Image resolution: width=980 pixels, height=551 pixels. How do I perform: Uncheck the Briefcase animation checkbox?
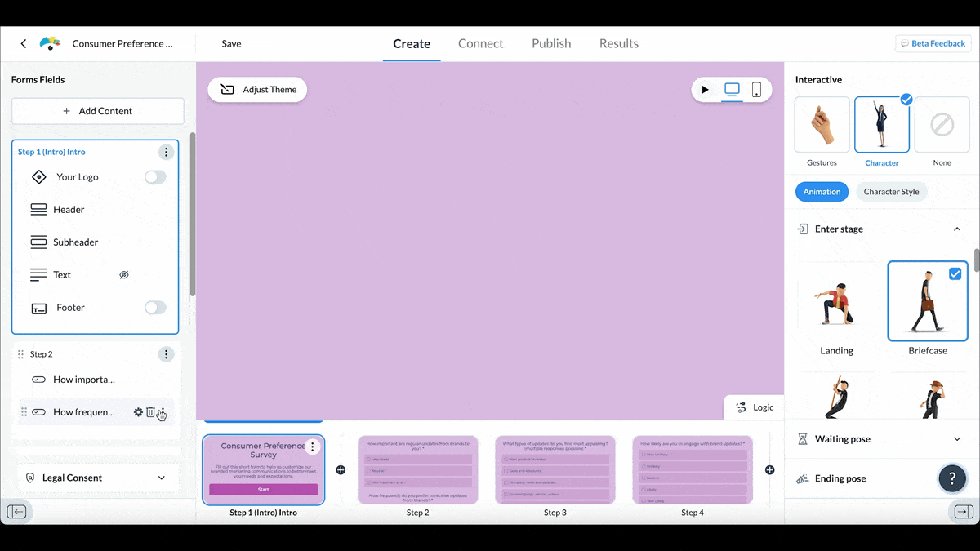(955, 274)
